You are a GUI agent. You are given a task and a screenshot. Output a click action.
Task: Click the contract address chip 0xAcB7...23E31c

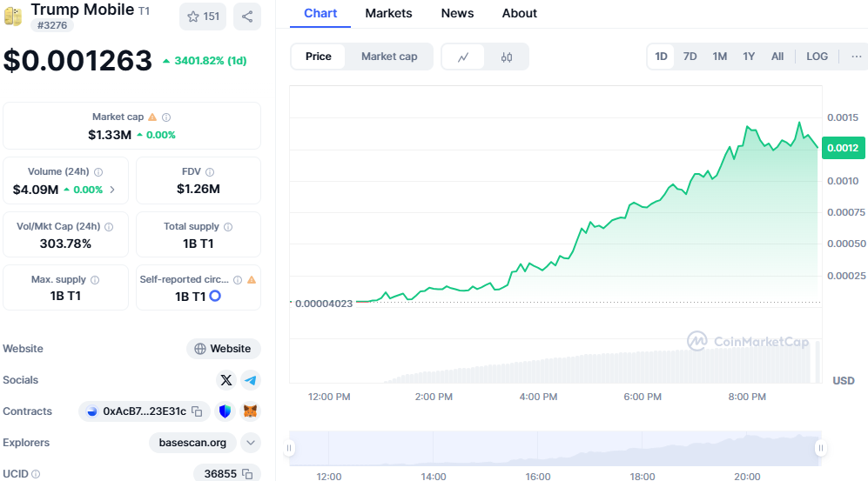(145, 411)
